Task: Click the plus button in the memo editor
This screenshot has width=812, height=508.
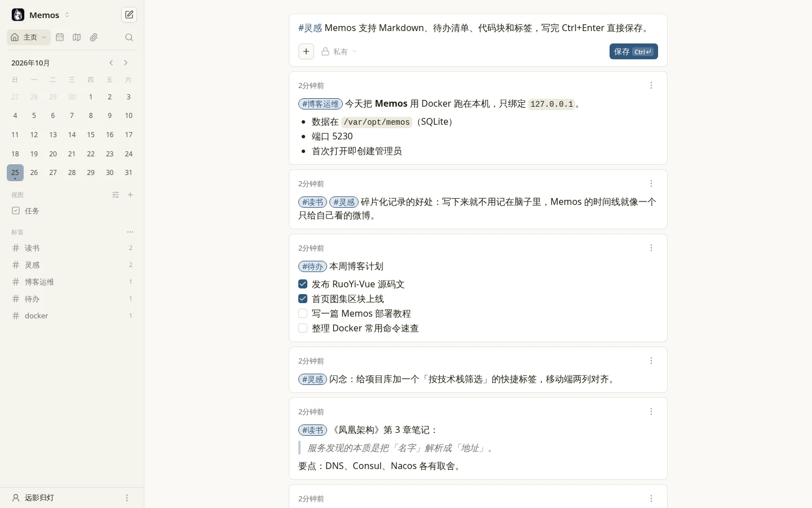Action: click(306, 51)
